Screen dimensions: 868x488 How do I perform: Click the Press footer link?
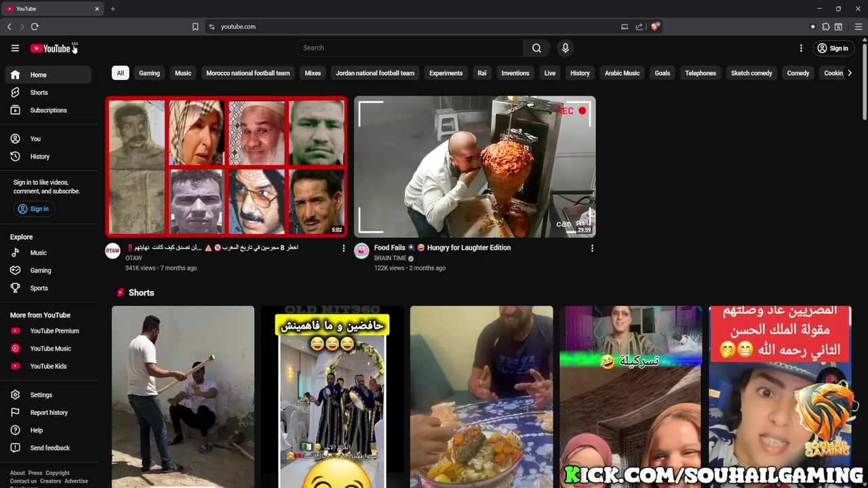pos(35,473)
